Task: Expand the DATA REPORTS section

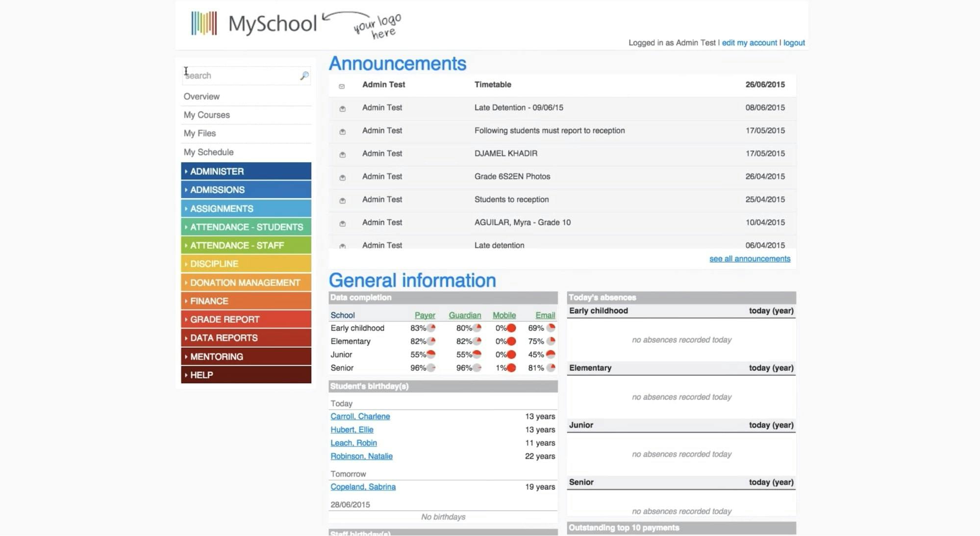Action: (246, 338)
